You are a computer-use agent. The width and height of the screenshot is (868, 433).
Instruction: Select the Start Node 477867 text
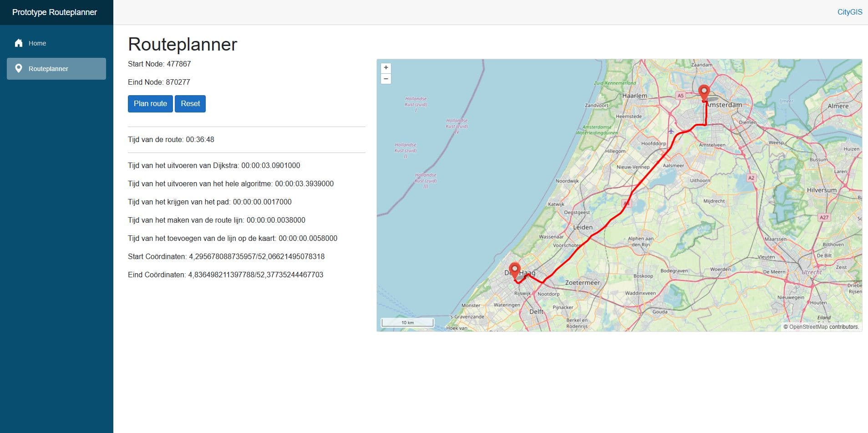pos(159,64)
